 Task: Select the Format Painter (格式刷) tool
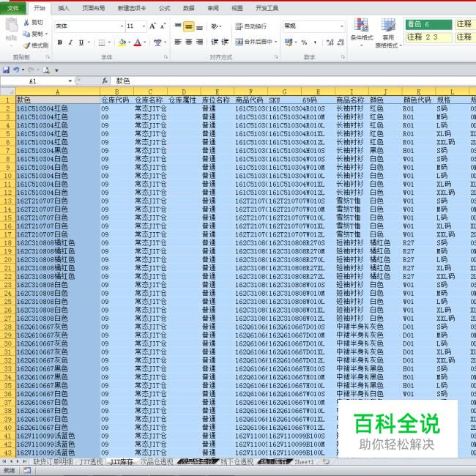coord(36,45)
